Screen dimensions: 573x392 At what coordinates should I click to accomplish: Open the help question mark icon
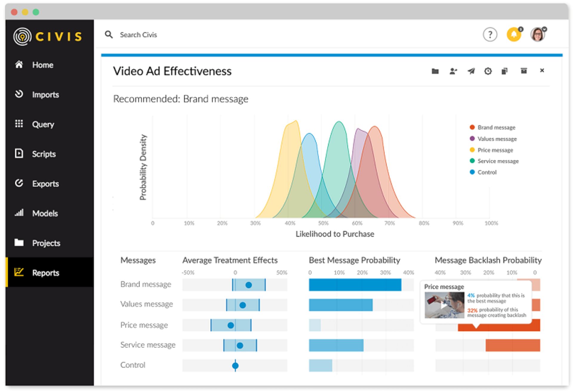coord(490,35)
